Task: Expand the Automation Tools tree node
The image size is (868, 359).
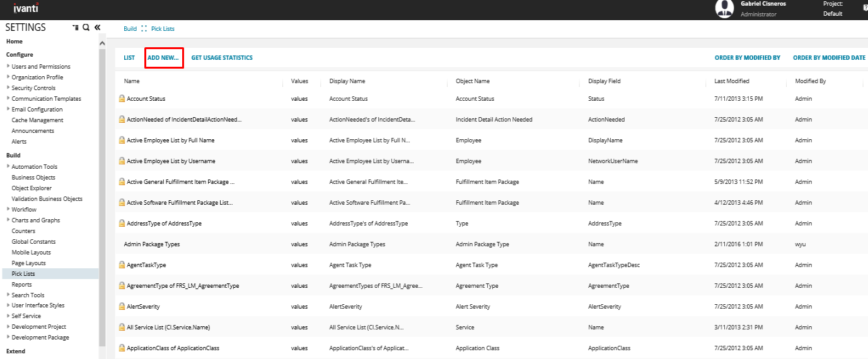Action: click(8, 167)
